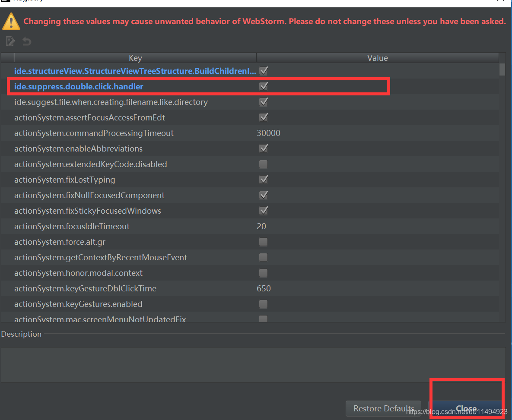Select the ide.suppress.double.click.handler key
Image resolution: width=512 pixels, height=420 pixels.
coord(79,86)
